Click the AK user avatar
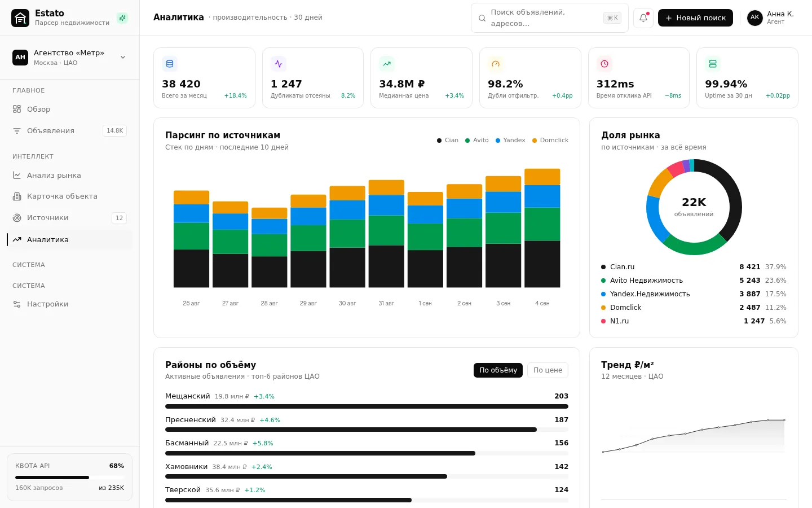 tap(755, 18)
